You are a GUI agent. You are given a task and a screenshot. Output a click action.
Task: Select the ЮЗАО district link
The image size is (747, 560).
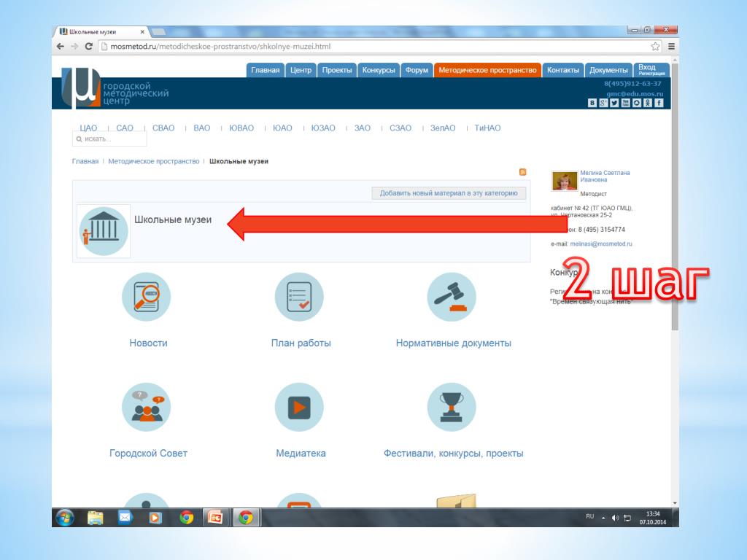click(x=323, y=128)
